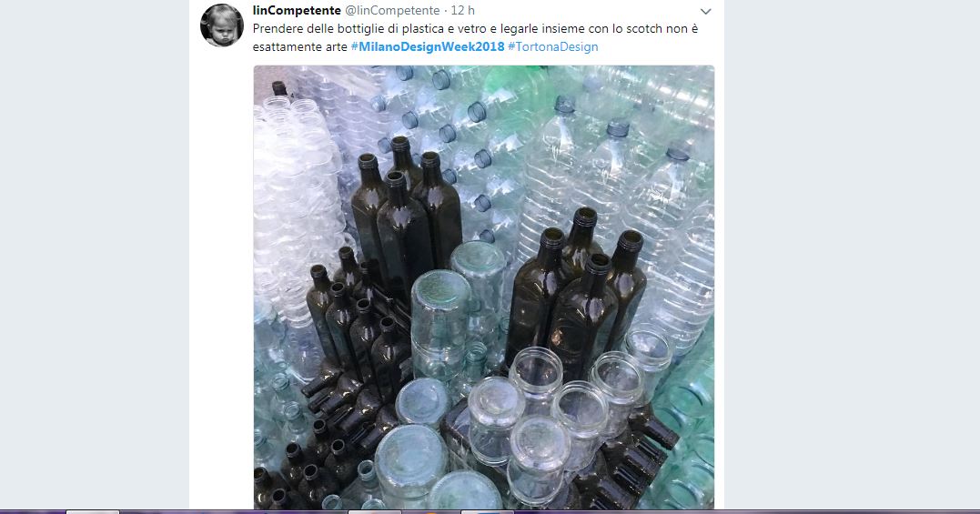Open the bold linCompetente display name
980x514 pixels.
click(x=297, y=11)
